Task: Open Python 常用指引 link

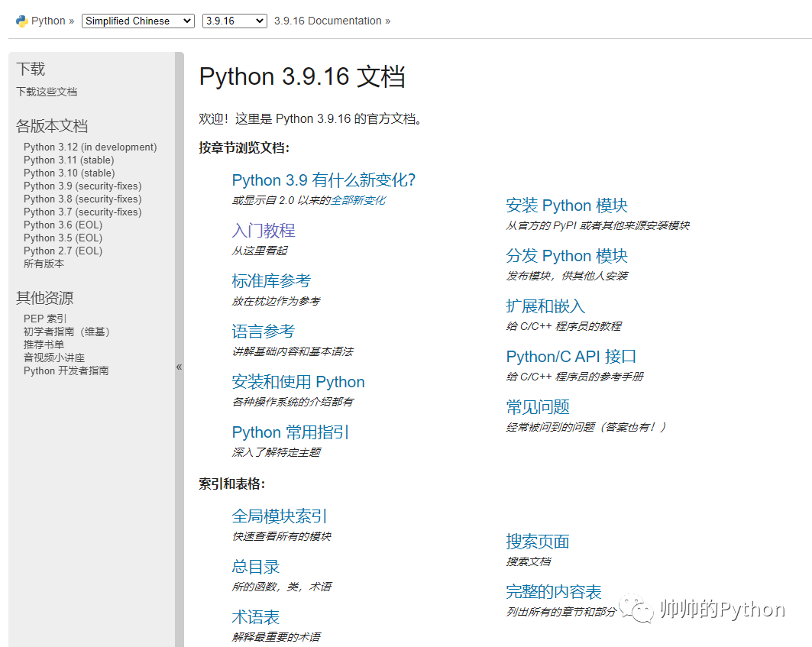Action: point(290,432)
